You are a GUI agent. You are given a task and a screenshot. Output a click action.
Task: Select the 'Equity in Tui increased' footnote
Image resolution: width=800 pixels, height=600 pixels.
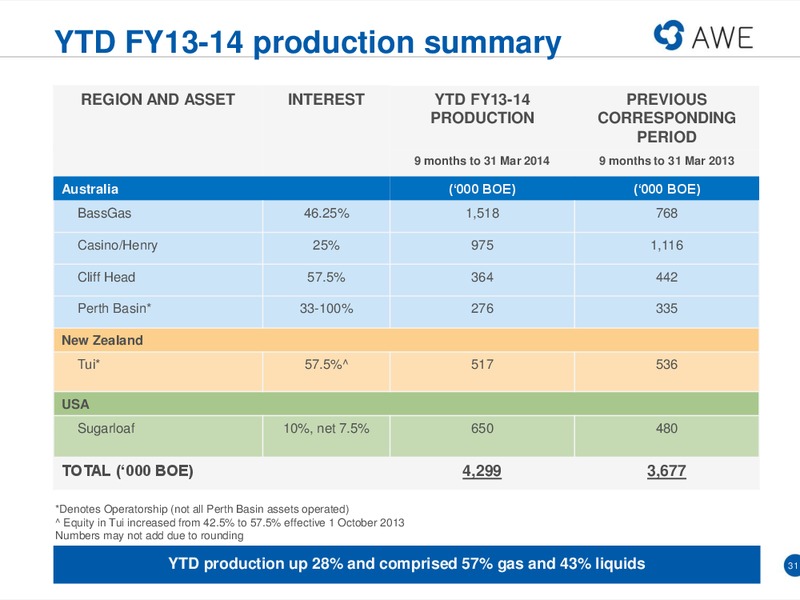[230, 522]
